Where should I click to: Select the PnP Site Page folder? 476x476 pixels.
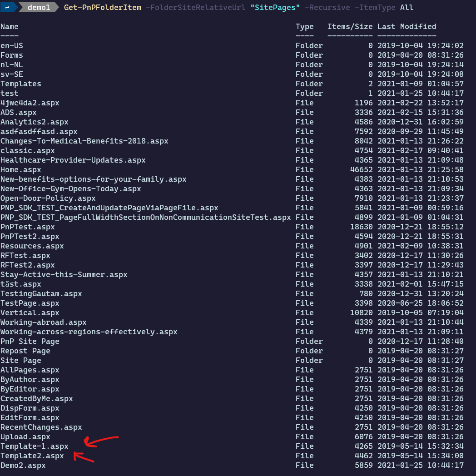click(x=30, y=342)
